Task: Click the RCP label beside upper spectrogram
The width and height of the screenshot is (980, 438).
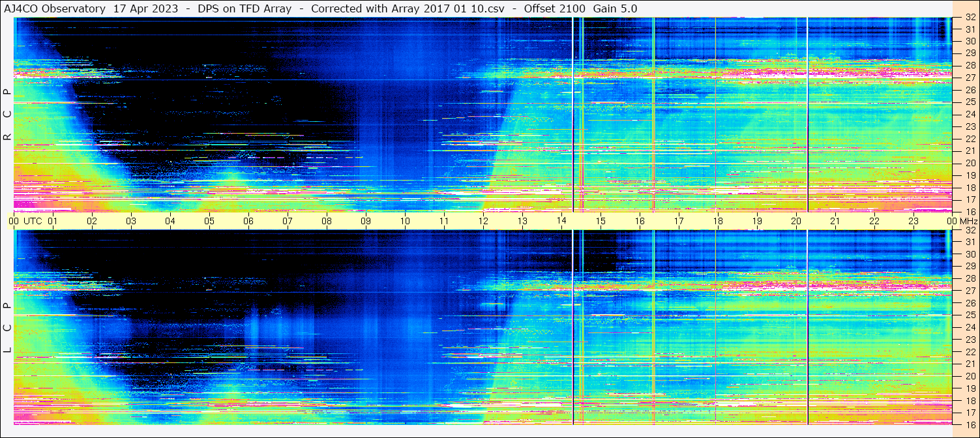Action: coord(7,114)
